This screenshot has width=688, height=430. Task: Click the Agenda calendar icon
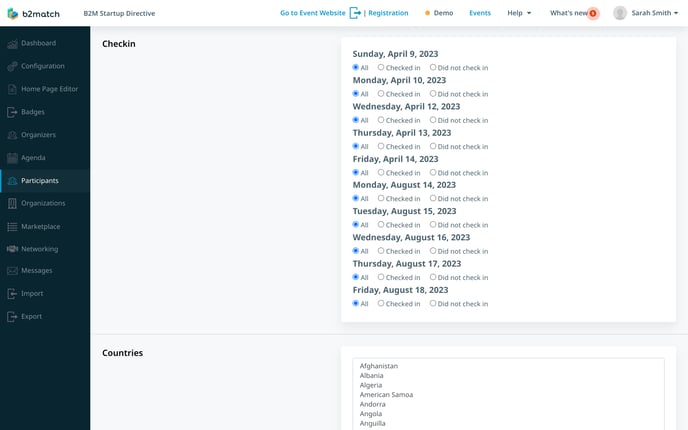coord(12,158)
